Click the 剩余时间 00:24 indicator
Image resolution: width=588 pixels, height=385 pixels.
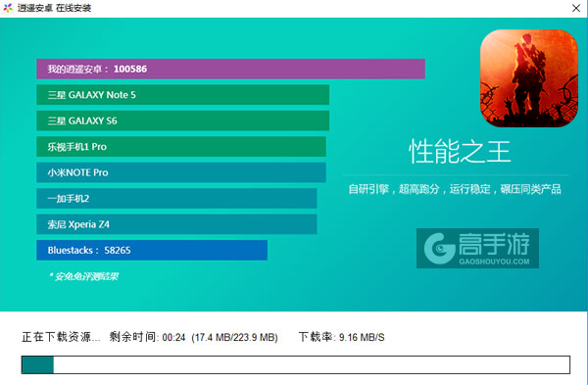click(147, 337)
